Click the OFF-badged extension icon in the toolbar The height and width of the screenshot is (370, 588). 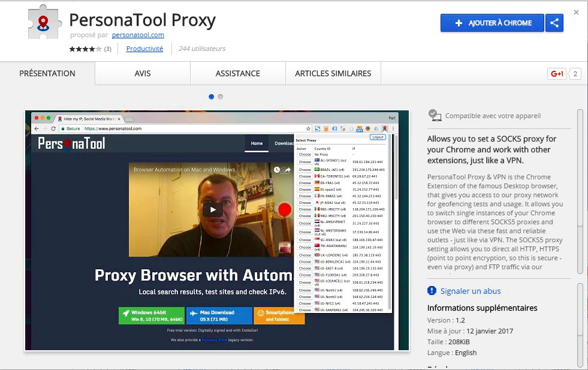360,128
